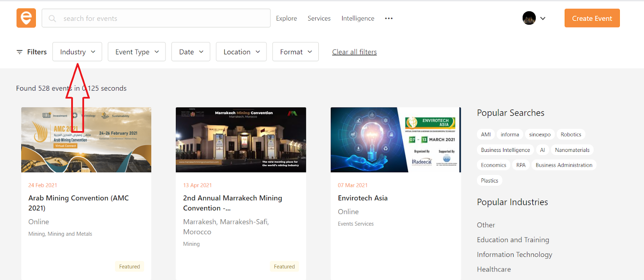Open the Location filter dropdown

point(241,52)
